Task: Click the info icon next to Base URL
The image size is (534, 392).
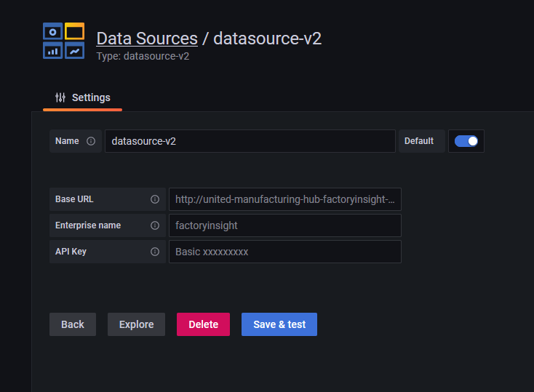Action: click(154, 199)
